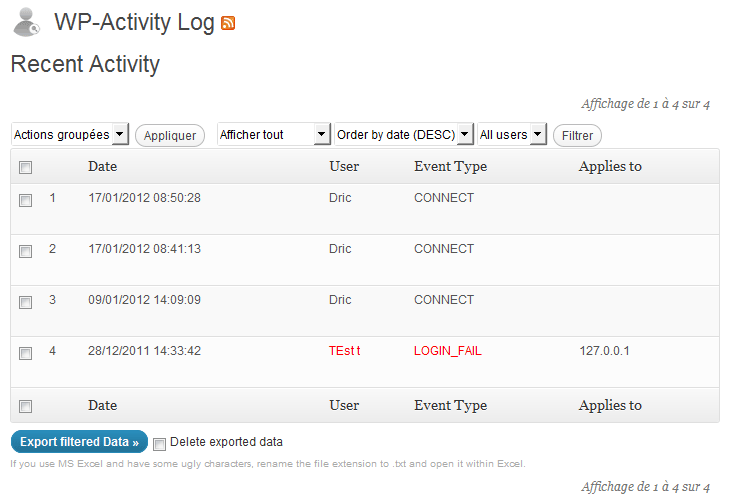Select the row 2 checkbox
Screen dimensions: 730x500
pyautogui.click(x=26, y=252)
